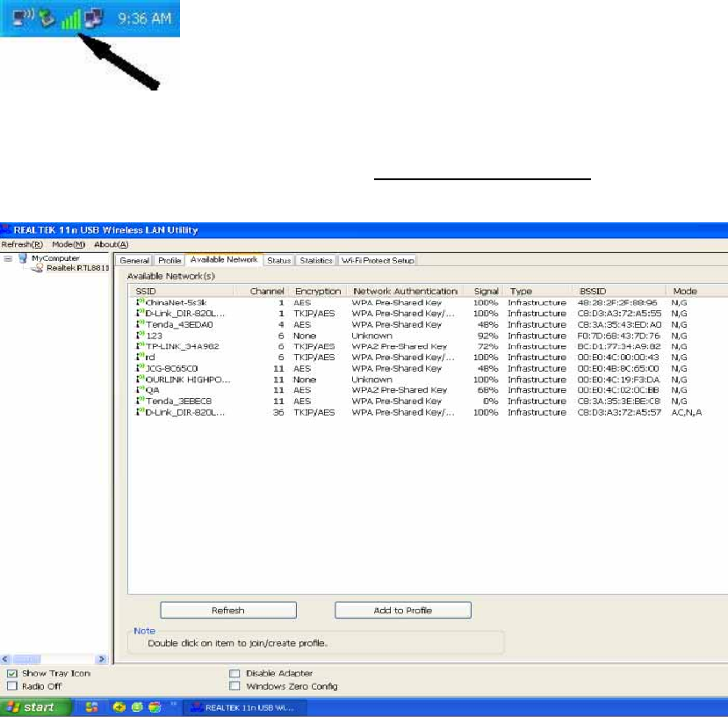Select the OURLINK HIGHPO... network

coord(418,380)
